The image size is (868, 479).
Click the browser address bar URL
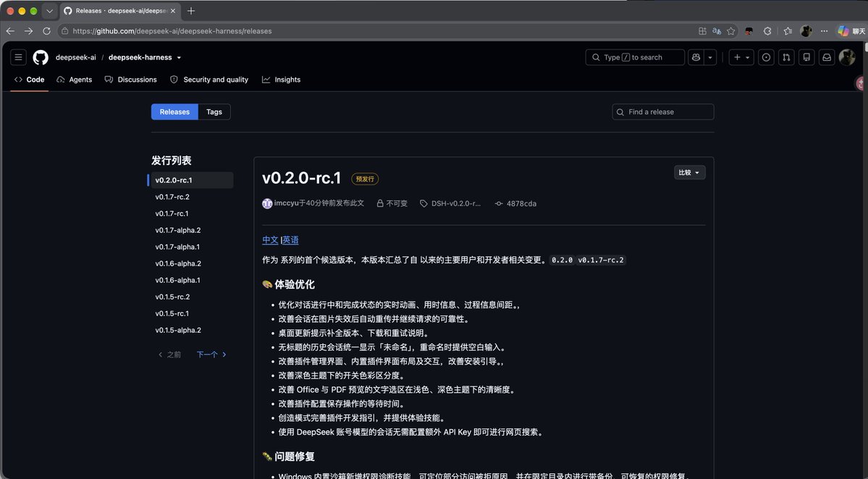172,31
